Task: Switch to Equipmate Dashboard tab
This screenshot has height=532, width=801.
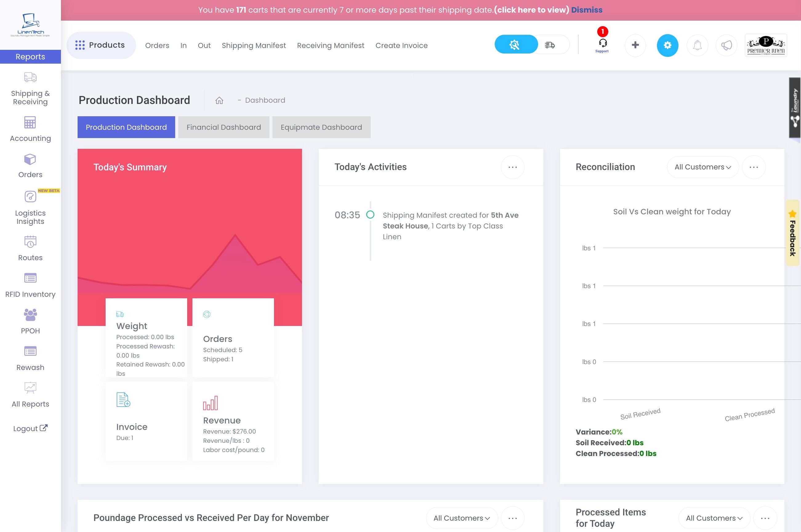Action: click(321, 127)
